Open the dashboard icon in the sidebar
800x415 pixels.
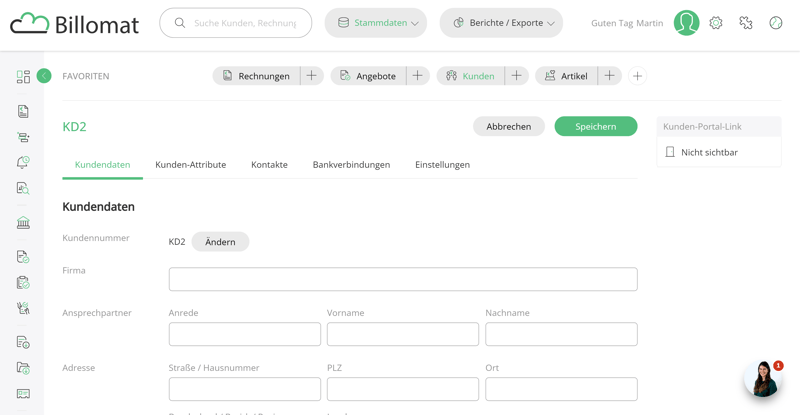23,77
